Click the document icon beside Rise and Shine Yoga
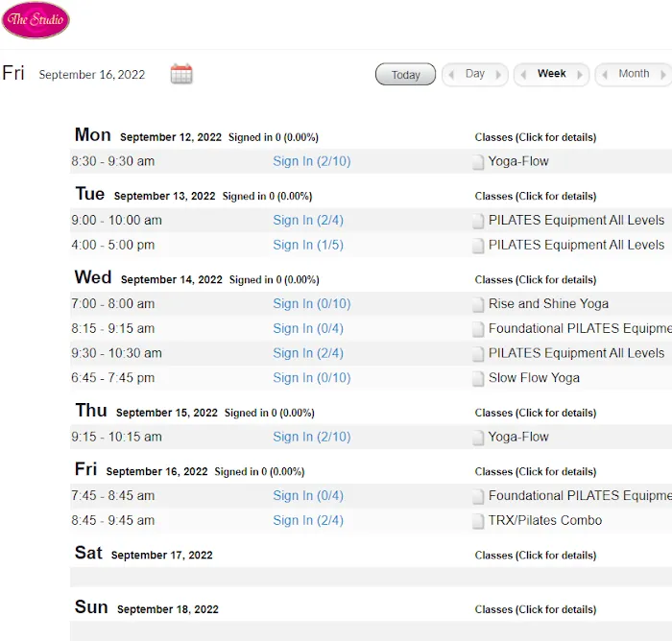This screenshot has height=641, width=672. pyautogui.click(x=478, y=304)
